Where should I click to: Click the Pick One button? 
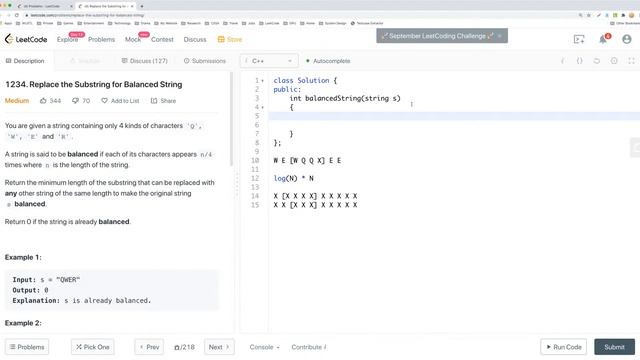(x=93, y=347)
